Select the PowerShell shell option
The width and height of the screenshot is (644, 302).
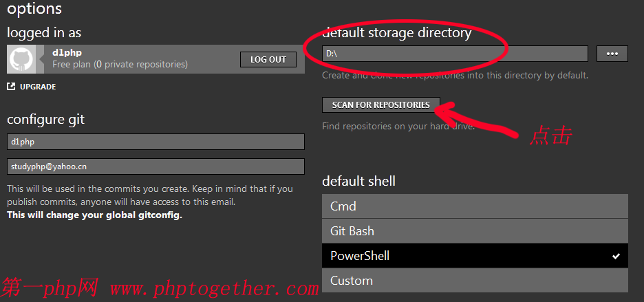point(475,256)
